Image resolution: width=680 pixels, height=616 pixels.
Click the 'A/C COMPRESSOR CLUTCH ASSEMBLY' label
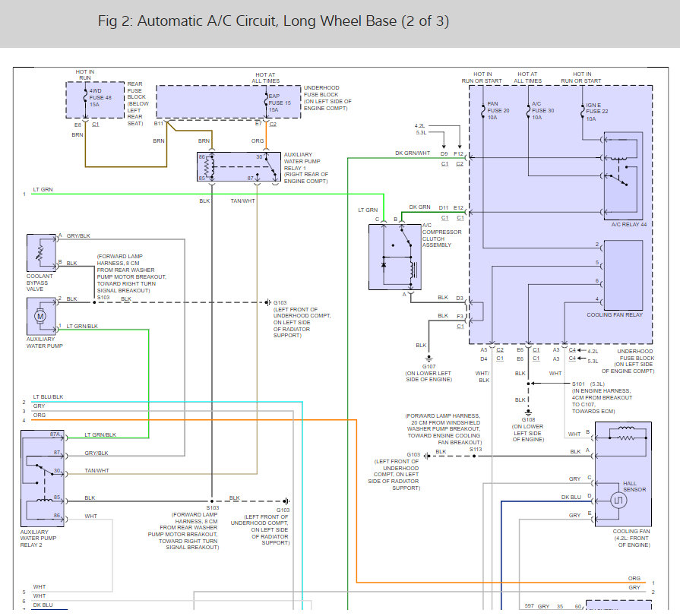point(442,235)
